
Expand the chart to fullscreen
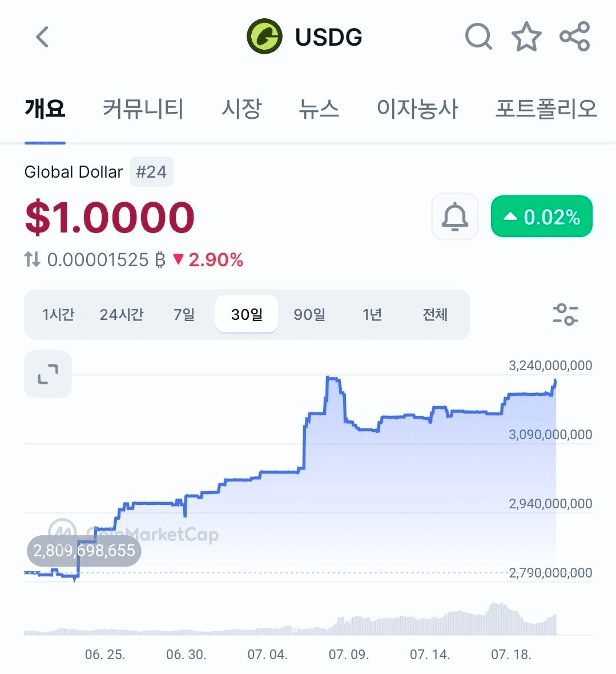(x=48, y=374)
